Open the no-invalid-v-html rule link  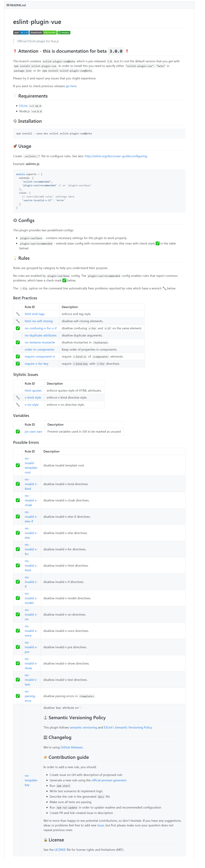point(31,566)
